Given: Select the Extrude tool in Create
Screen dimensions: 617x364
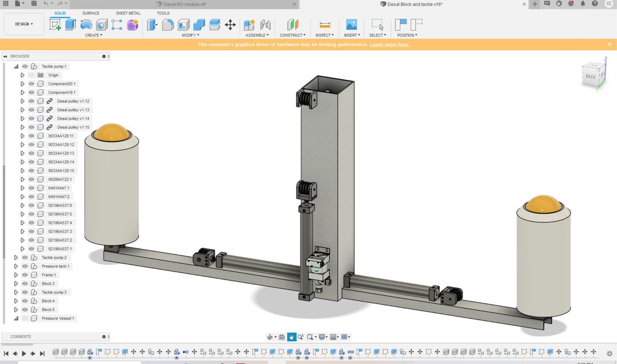Looking at the screenshot, I should [70, 25].
